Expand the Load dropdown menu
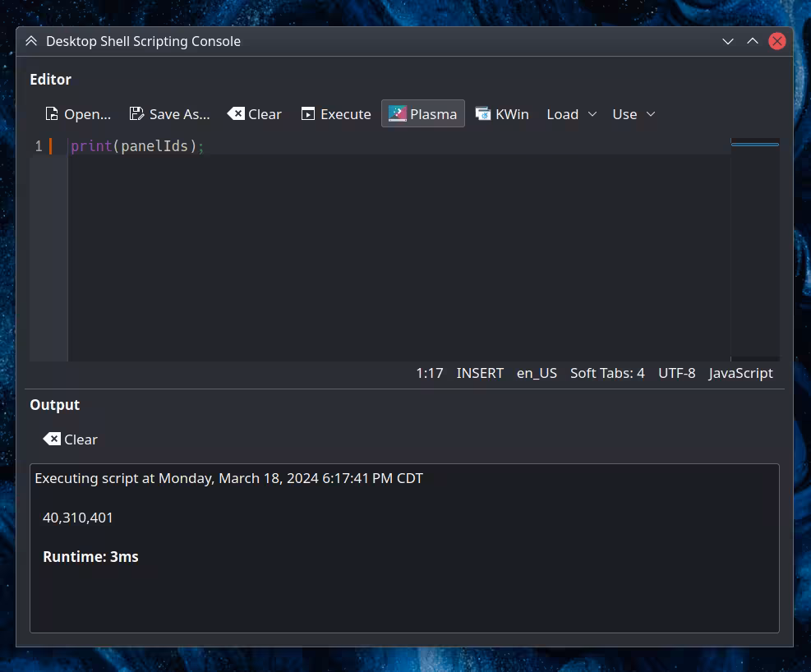The image size is (811, 672). click(572, 114)
